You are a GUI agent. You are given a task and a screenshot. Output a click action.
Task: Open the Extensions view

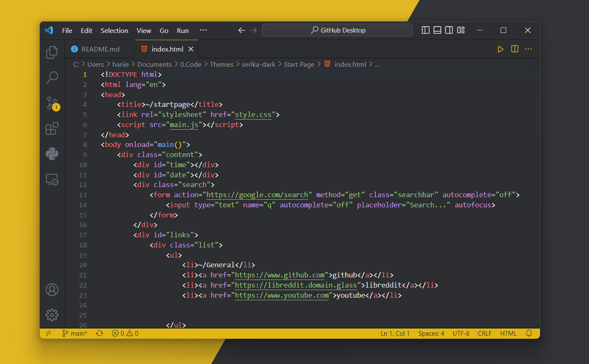click(x=52, y=128)
